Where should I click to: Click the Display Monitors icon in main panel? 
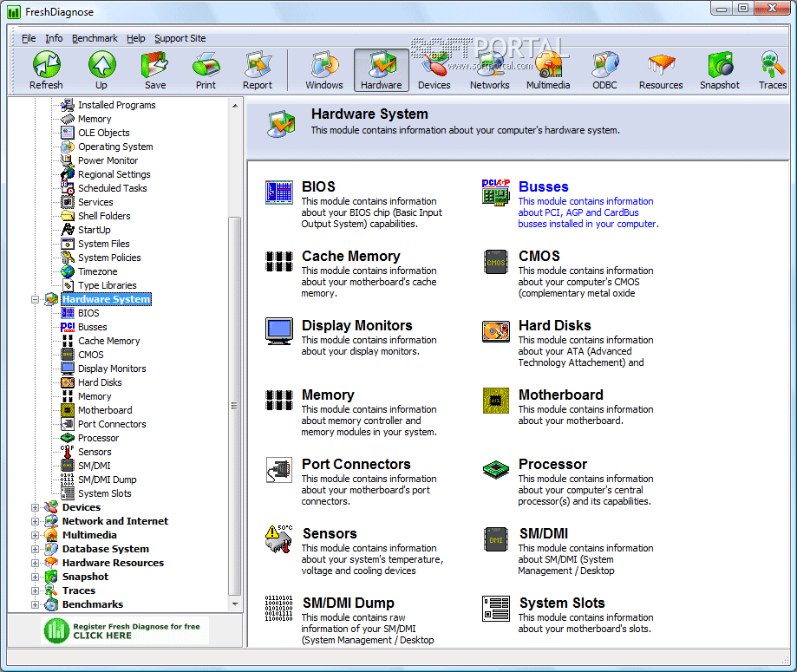279,331
